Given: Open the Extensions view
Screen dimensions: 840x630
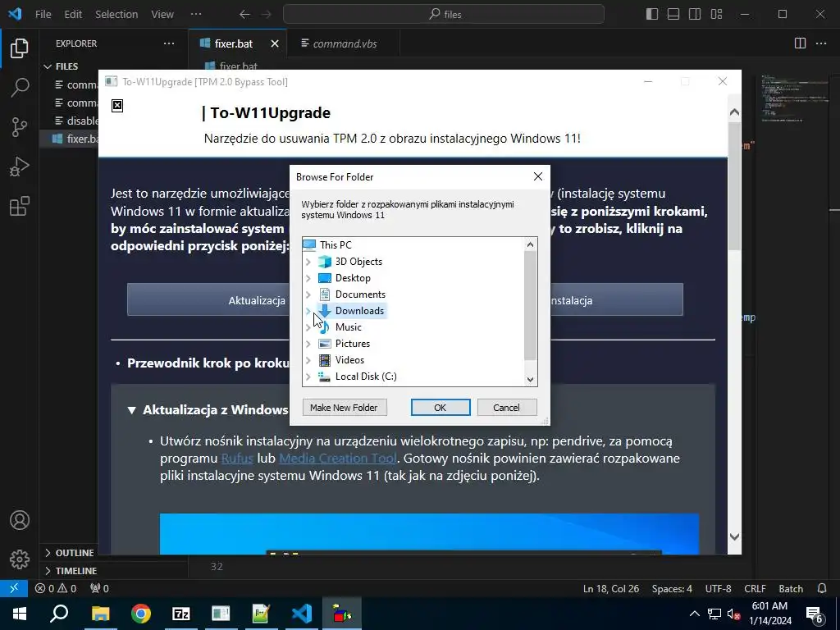Looking at the screenshot, I should [20, 206].
